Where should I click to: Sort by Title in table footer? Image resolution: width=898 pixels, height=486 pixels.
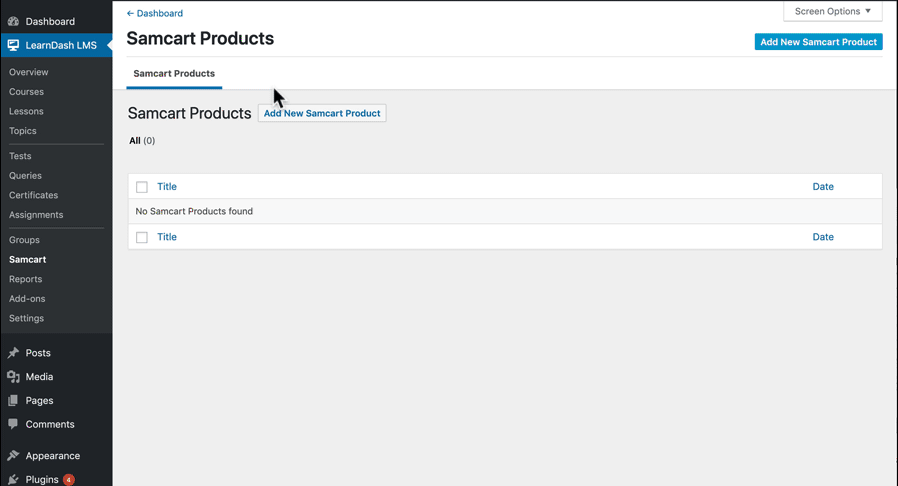point(167,237)
